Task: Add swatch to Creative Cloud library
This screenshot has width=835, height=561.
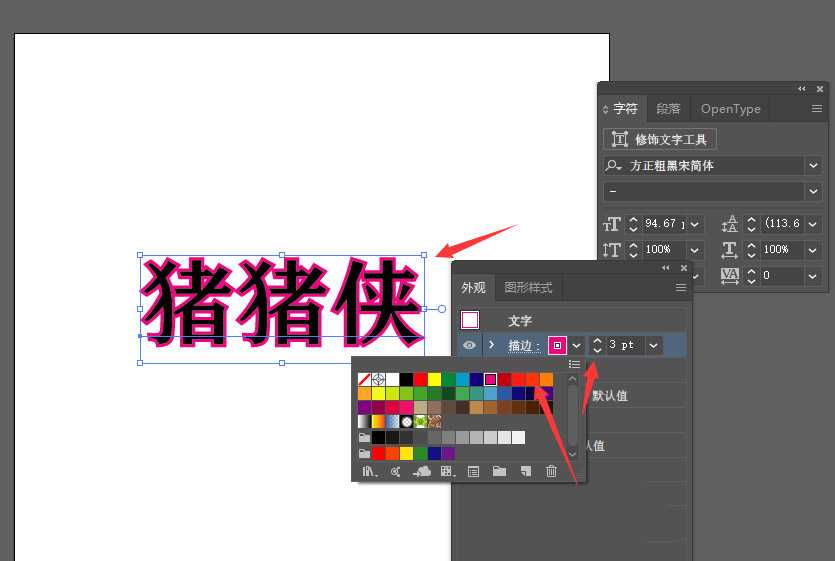Action: (422, 471)
